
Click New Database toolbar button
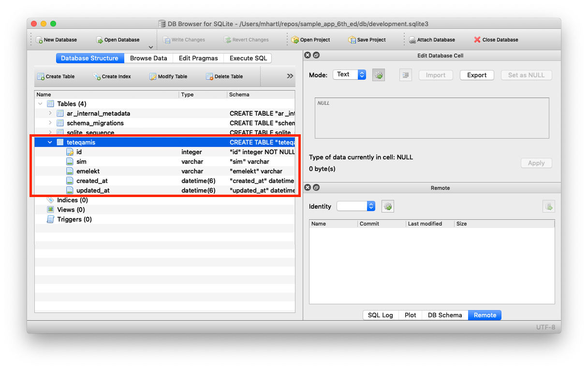(56, 40)
